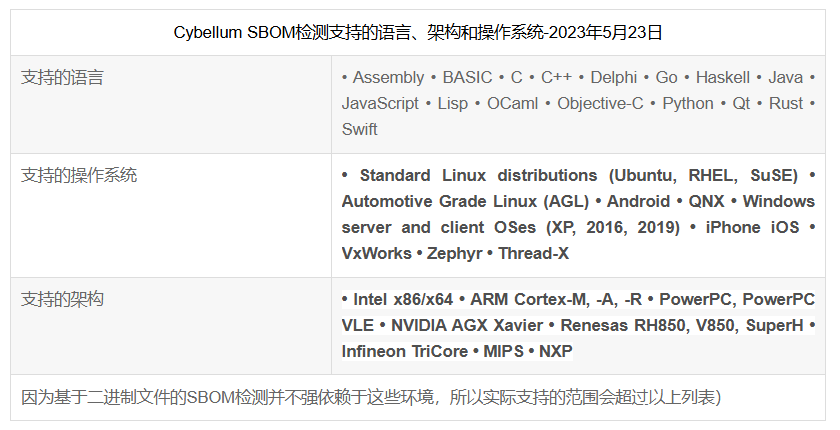Click Python in the supported languages
This screenshot has height=430, width=840.
688,103
